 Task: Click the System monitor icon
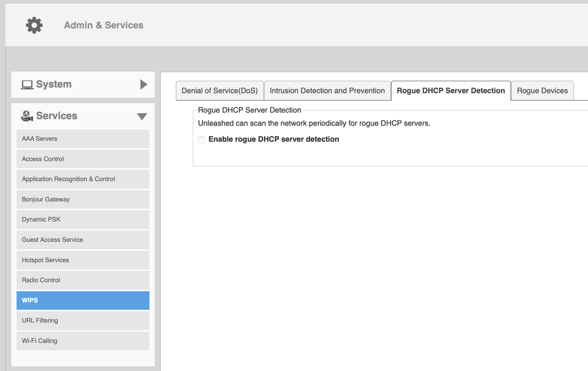coord(27,85)
